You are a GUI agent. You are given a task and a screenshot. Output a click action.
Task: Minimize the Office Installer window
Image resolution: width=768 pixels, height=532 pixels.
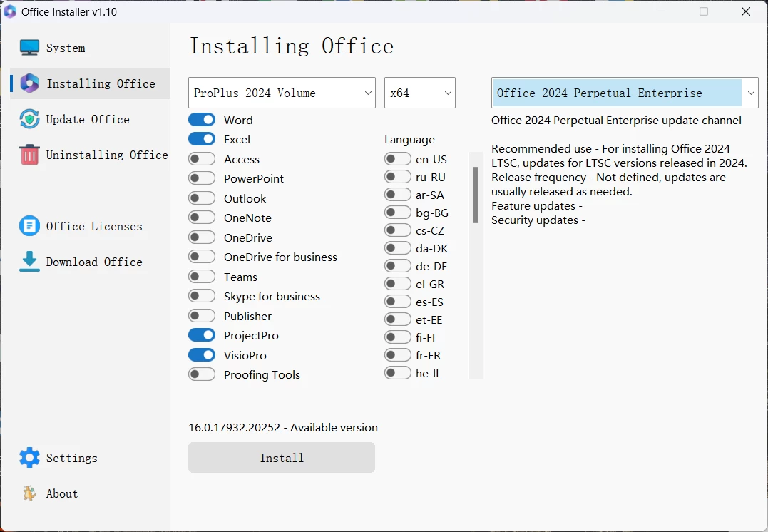[x=662, y=11]
